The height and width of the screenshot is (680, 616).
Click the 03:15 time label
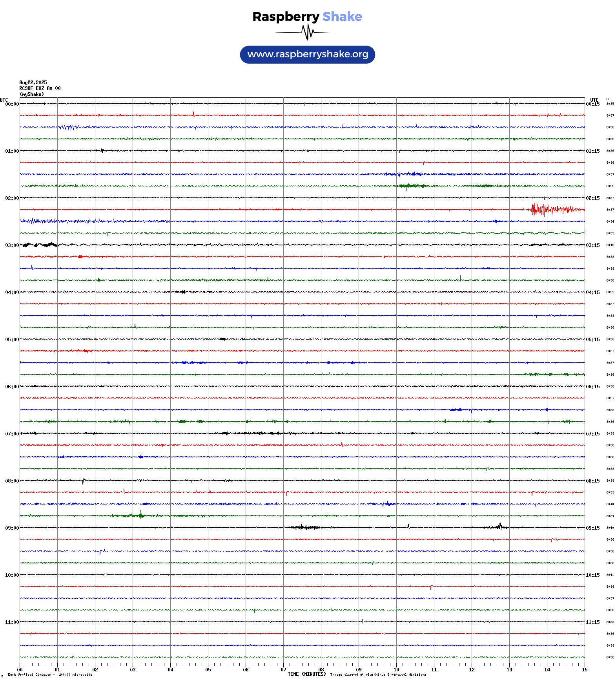click(593, 245)
